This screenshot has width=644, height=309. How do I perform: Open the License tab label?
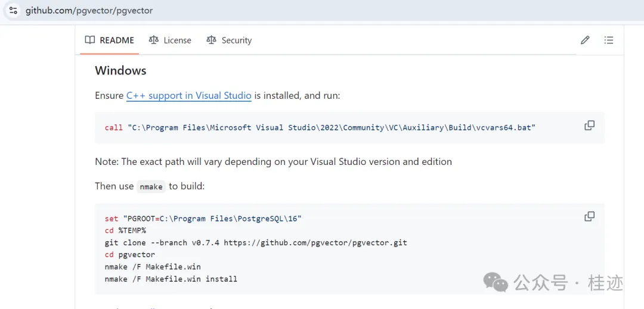pyautogui.click(x=177, y=40)
